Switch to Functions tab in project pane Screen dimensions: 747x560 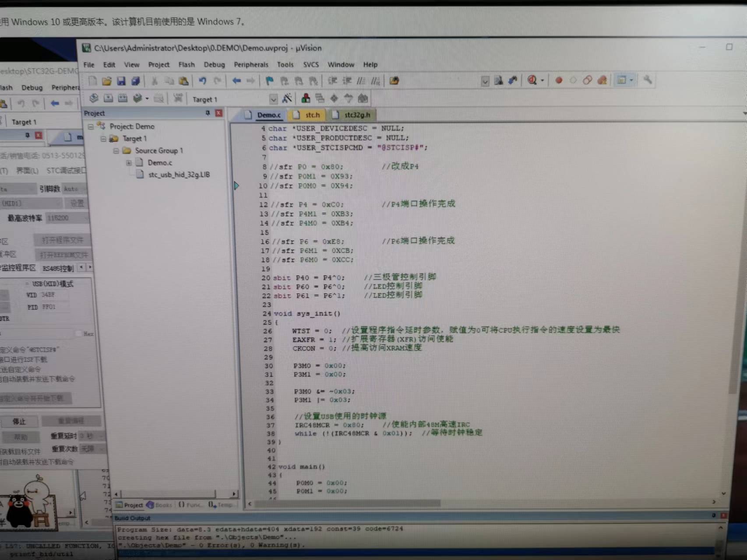click(190, 505)
